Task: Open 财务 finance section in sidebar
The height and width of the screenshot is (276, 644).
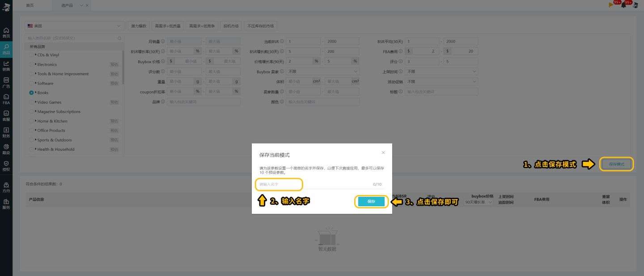Action: (x=6, y=132)
